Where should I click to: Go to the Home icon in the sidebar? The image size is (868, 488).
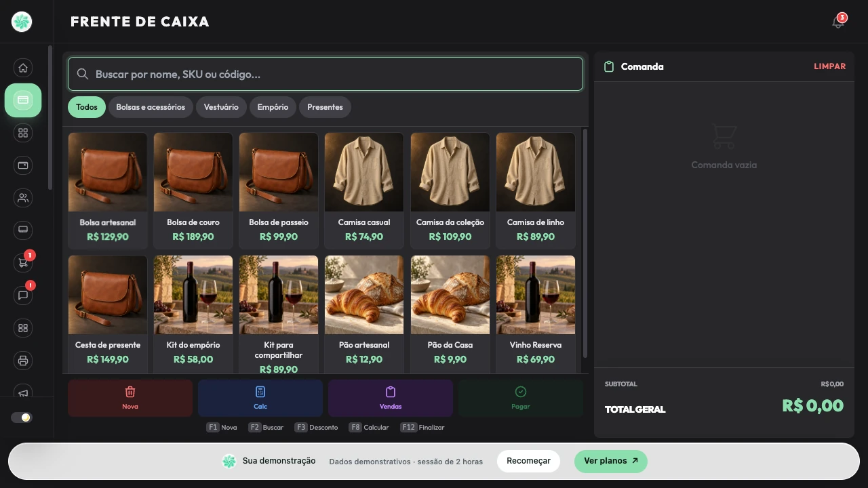23,68
